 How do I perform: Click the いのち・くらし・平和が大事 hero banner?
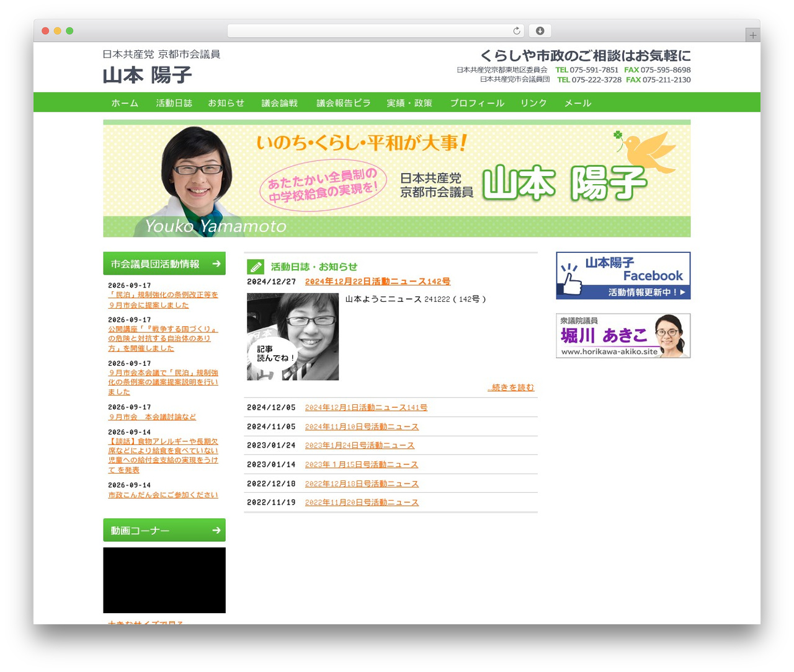tap(397, 179)
